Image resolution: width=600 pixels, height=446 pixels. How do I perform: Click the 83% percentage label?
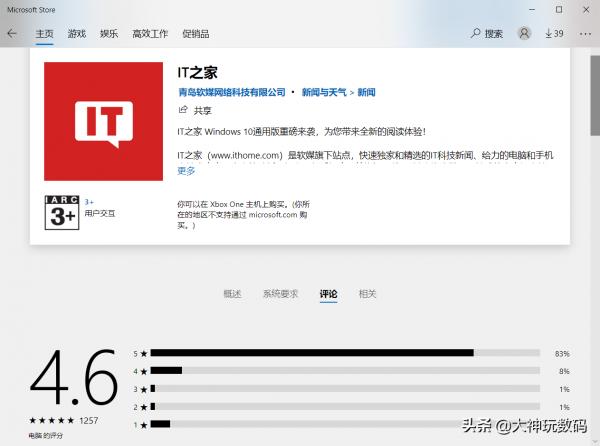562,354
